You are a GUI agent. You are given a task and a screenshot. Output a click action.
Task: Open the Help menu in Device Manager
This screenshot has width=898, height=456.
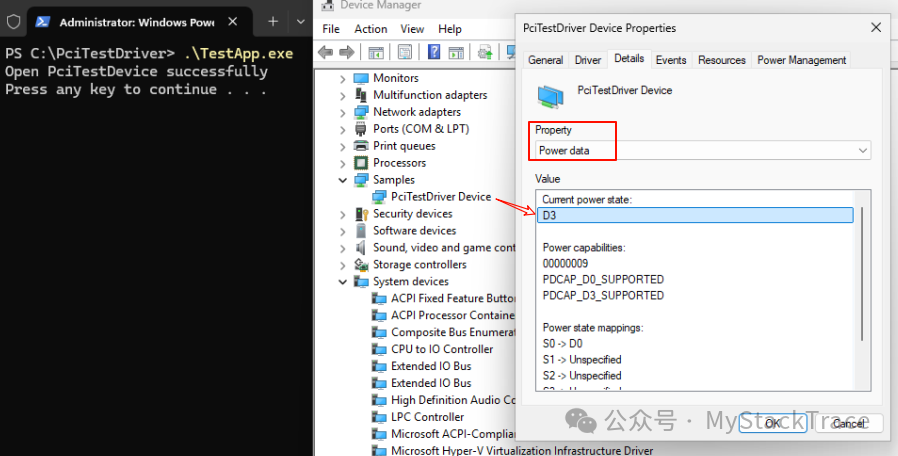pyautogui.click(x=450, y=29)
